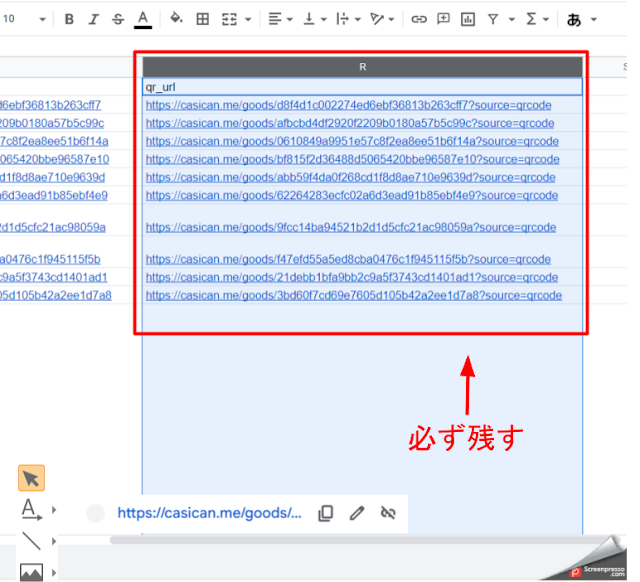
Task: Insert a comment
Action: (443, 19)
